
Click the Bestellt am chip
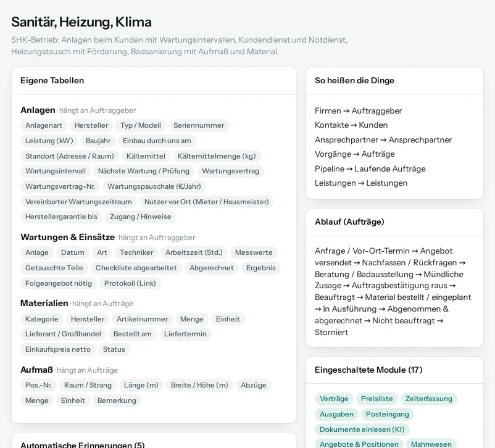coord(132,334)
